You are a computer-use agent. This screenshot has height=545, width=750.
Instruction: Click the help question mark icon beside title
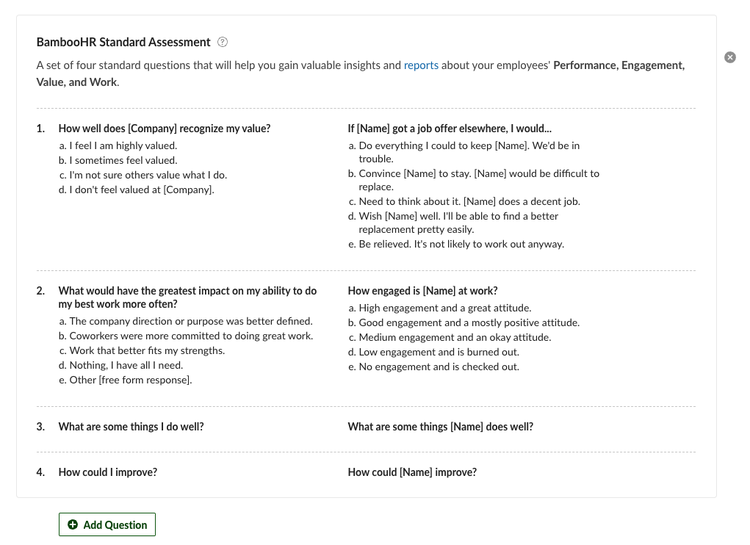[x=222, y=42]
